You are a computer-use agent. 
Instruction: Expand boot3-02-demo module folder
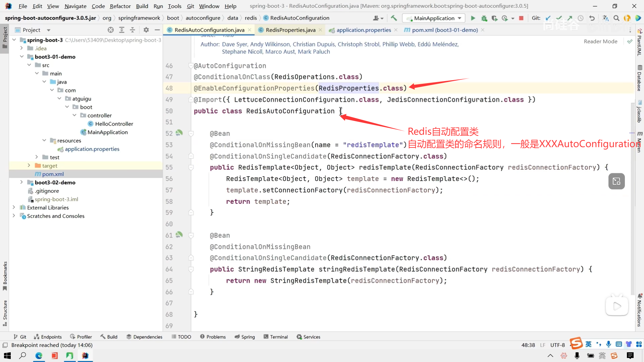(x=21, y=182)
